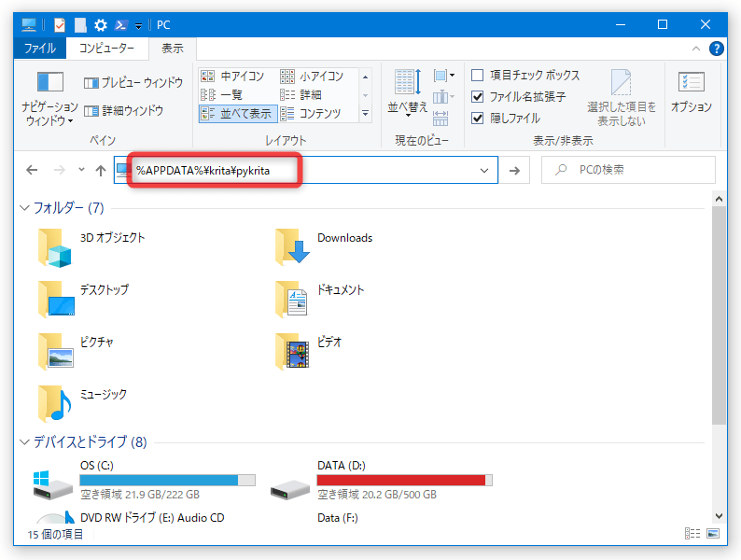Viewport: 741px width, 560px height.
Task: Select DVD RW ドライブ (E:) Audio CD
Action: pyautogui.click(x=152, y=518)
